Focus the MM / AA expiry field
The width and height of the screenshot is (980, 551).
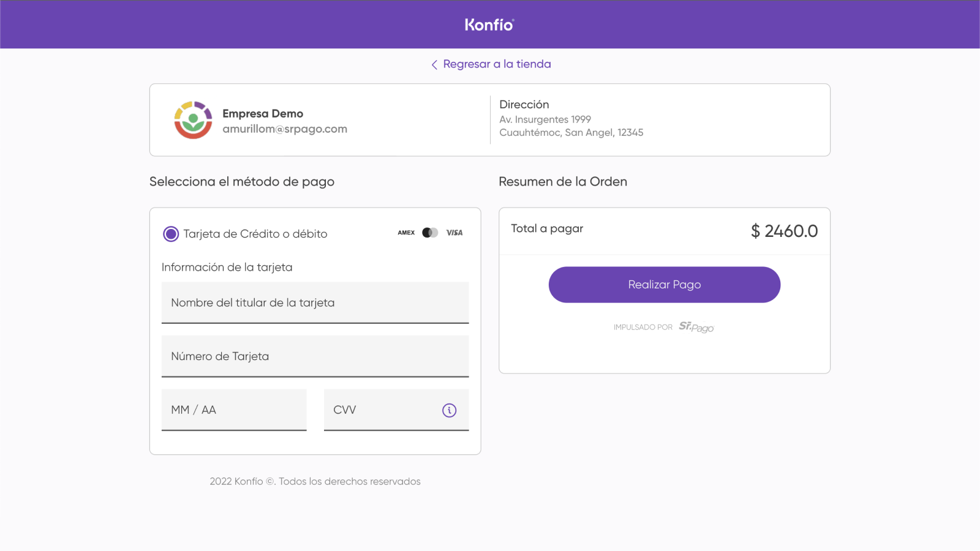click(234, 410)
